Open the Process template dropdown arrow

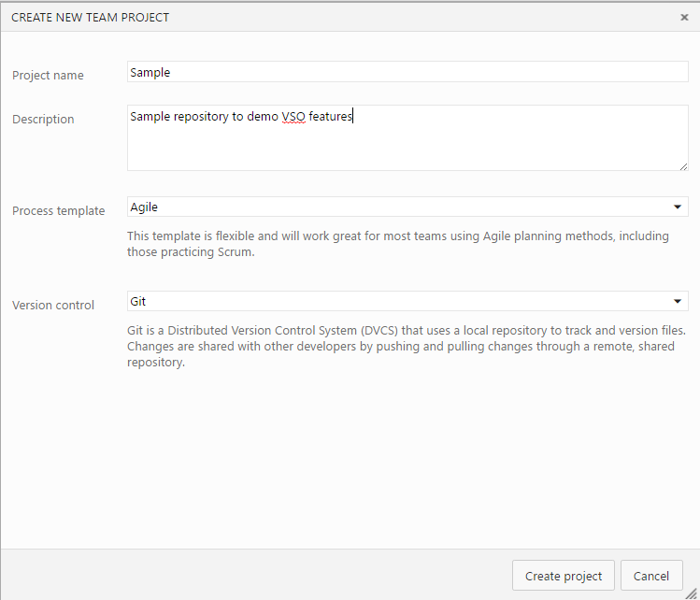point(677,207)
